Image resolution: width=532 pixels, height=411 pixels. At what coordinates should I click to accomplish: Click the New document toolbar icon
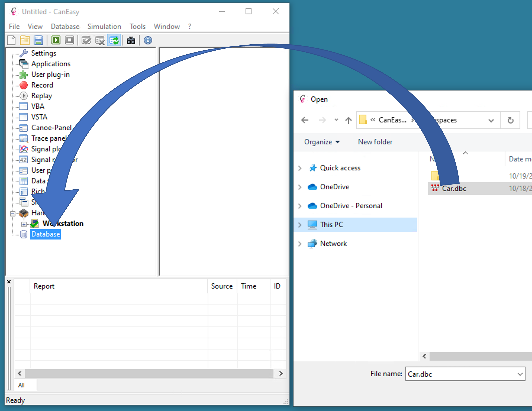pos(11,40)
